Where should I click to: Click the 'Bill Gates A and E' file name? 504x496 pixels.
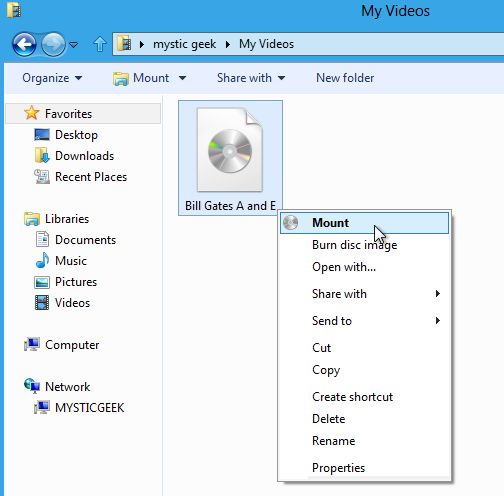coord(230,206)
